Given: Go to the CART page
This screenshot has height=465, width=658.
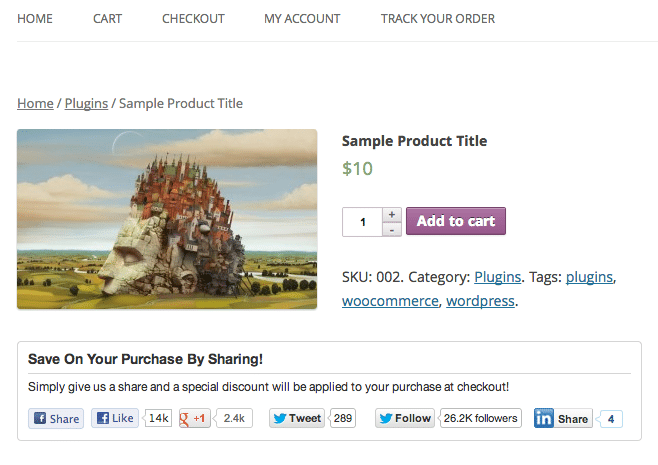Looking at the screenshot, I should click(x=107, y=19).
